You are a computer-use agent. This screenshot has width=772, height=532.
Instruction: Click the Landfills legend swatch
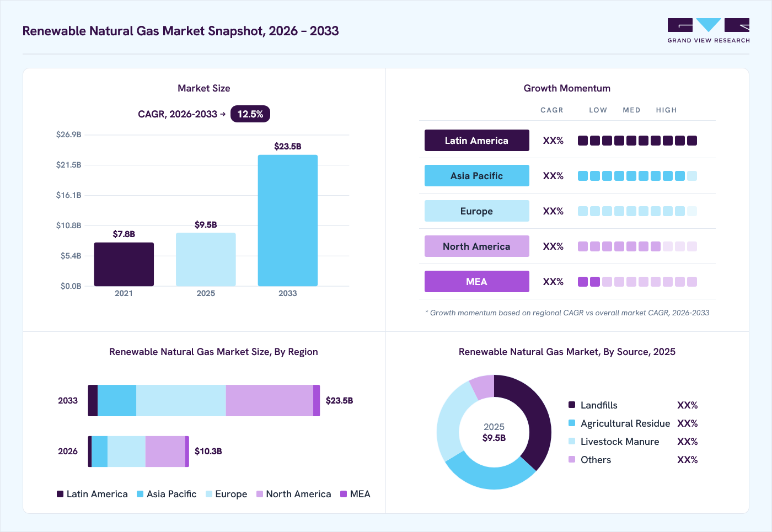tap(572, 405)
